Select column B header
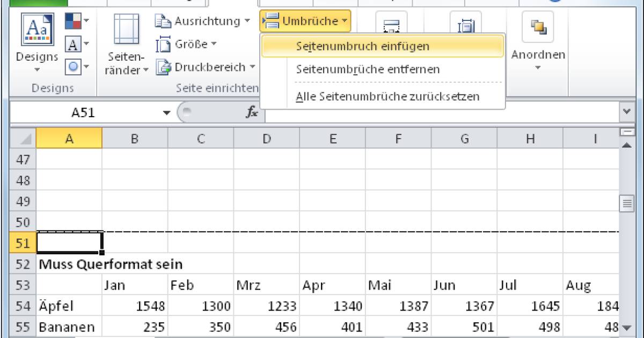The height and width of the screenshot is (338, 644). [x=135, y=139]
